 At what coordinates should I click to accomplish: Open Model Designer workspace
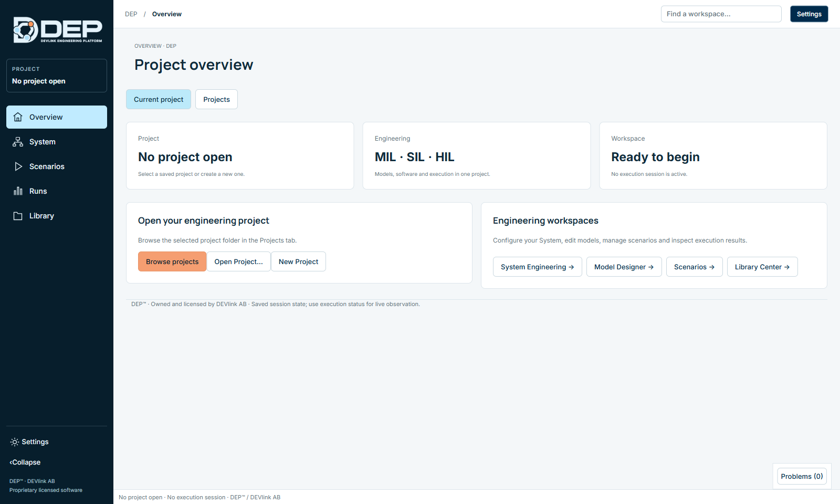pos(624,267)
